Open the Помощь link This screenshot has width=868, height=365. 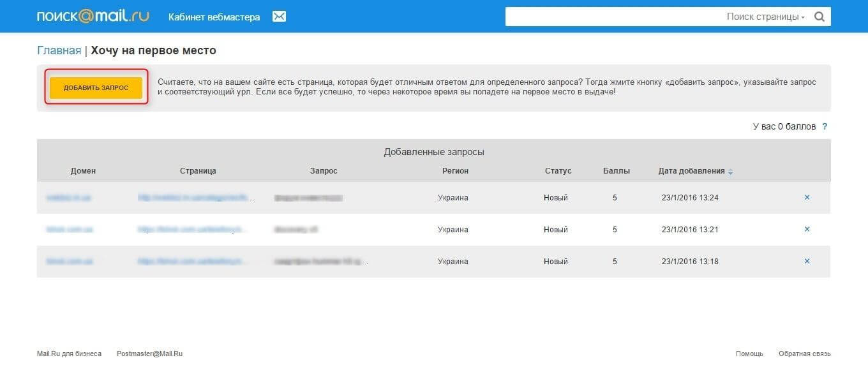[x=749, y=354]
